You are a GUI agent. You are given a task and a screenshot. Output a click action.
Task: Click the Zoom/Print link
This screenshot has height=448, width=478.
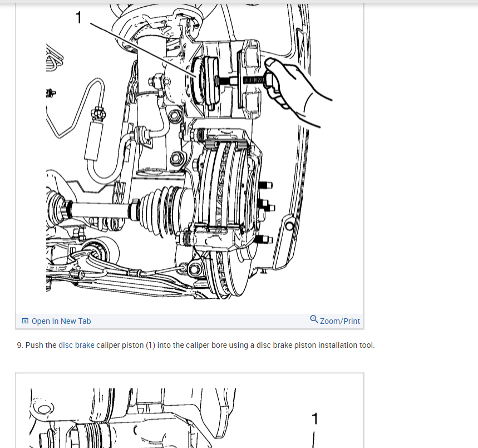pyautogui.click(x=339, y=321)
